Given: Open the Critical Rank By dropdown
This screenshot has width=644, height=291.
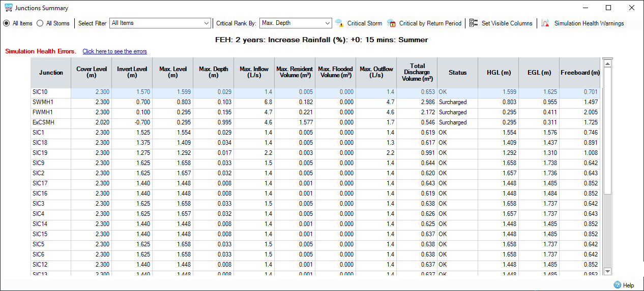Looking at the screenshot, I should 296,23.
